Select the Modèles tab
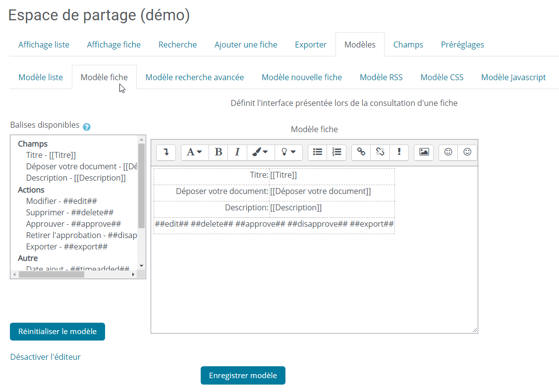Image resolution: width=559 pixels, height=392 pixels. click(360, 45)
